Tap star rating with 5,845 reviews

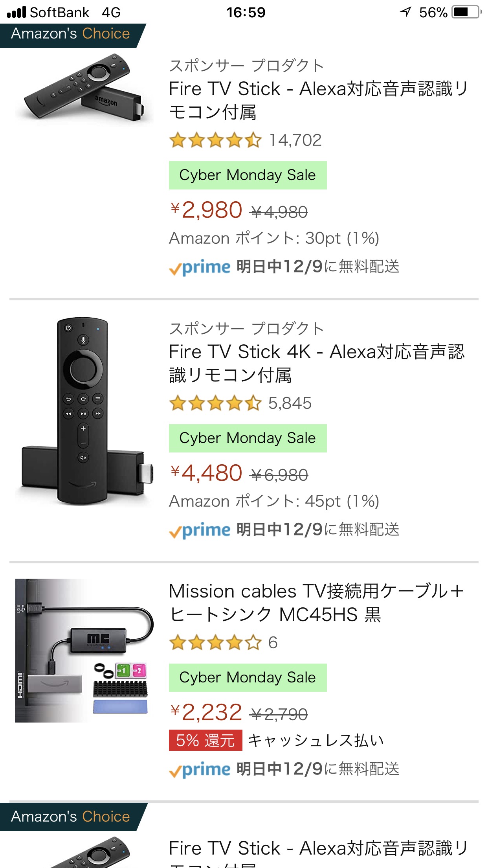coord(215,403)
